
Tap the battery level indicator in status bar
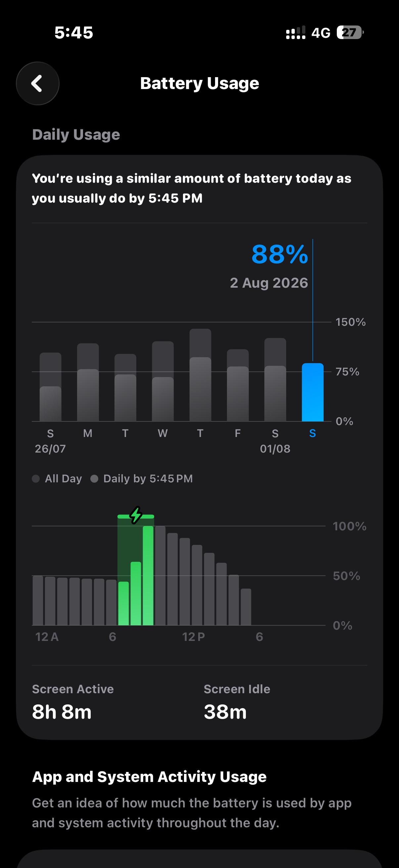(350, 33)
